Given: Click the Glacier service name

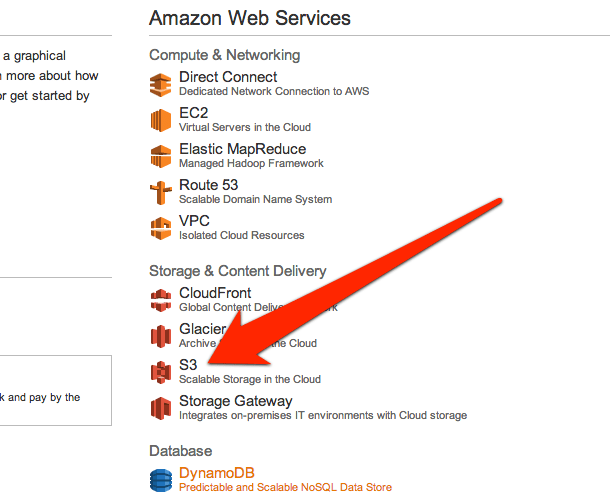Looking at the screenshot, I should (x=202, y=329).
